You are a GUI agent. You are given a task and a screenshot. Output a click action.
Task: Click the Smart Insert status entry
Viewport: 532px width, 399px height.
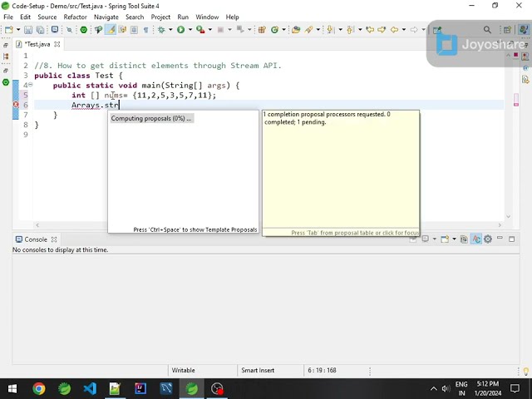(258, 370)
